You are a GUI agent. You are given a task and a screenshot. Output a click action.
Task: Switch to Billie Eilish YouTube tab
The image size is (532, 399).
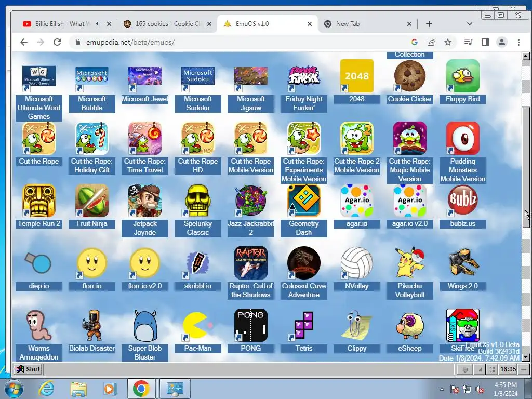point(63,24)
